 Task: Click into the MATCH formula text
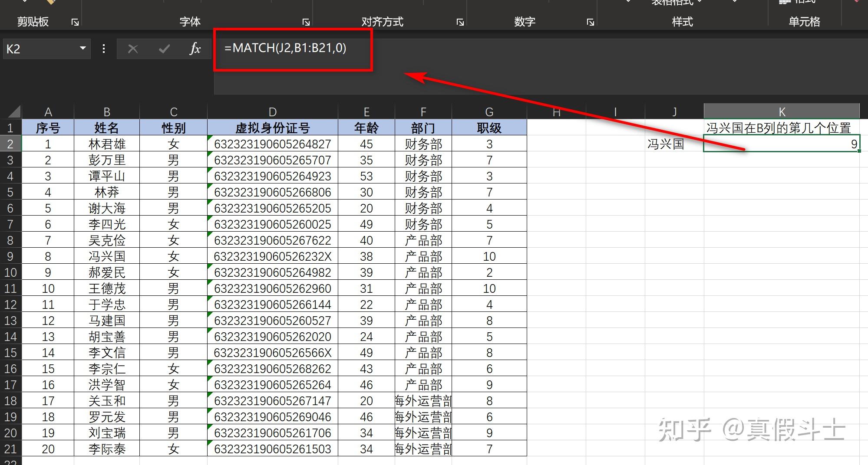click(285, 48)
